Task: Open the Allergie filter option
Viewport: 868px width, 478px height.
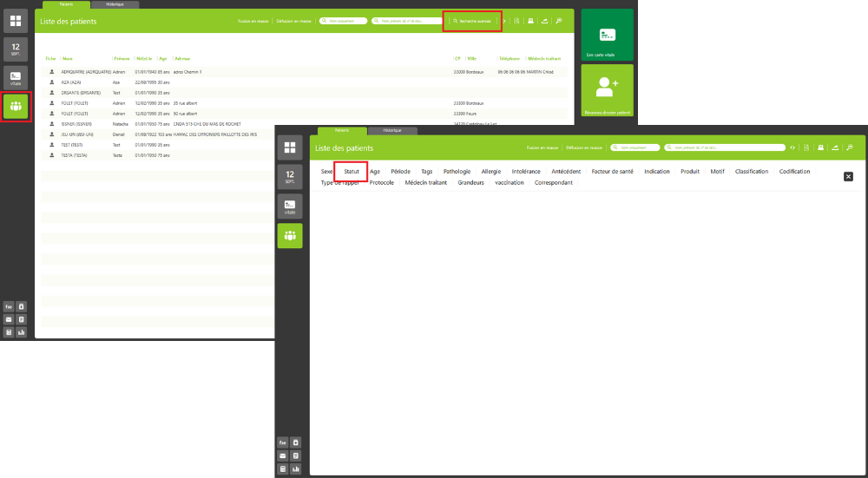Action: click(491, 172)
